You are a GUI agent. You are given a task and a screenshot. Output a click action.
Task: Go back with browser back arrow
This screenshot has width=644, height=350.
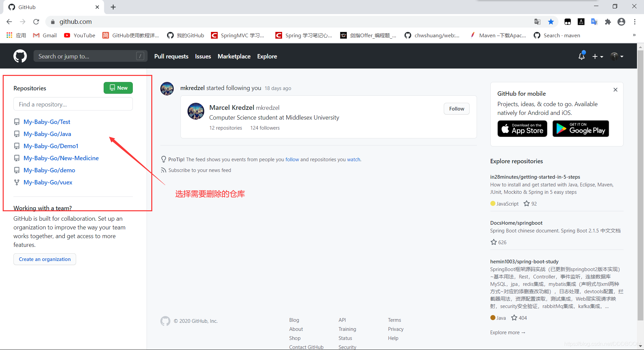point(9,21)
